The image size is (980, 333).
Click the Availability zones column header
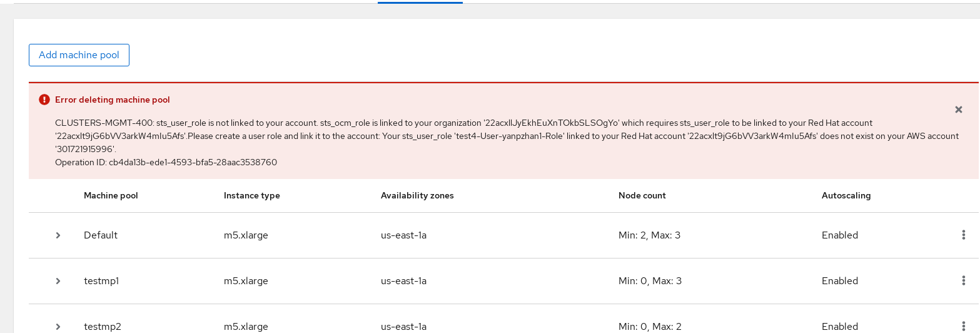point(417,195)
